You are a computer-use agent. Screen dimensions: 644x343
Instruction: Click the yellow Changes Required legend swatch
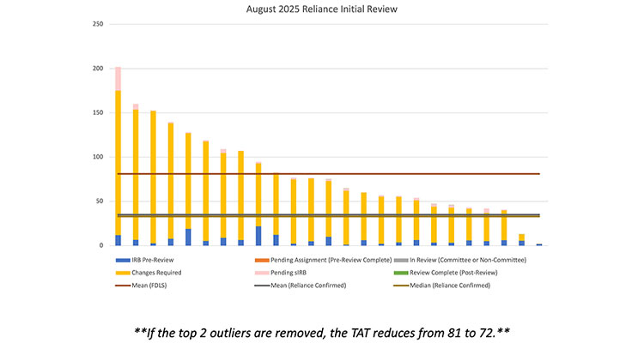pyautogui.click(x=120, y=273)
